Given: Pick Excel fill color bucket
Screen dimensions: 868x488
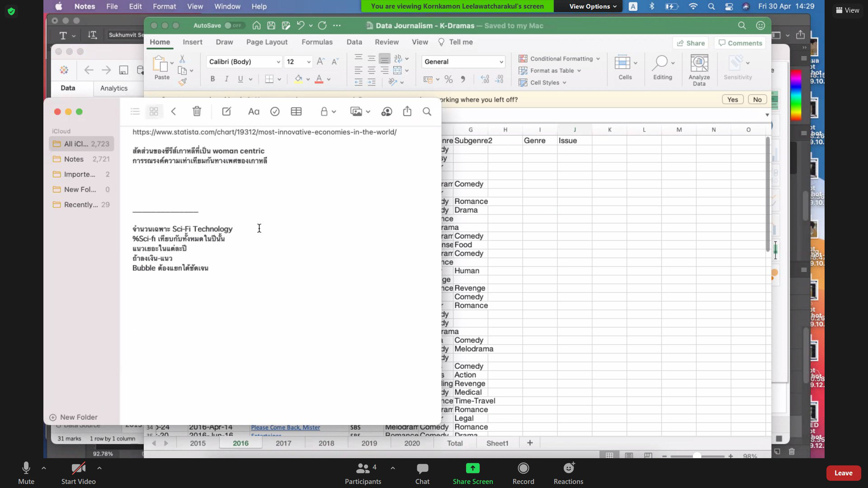Looking at the screenshot, I should [298, 79].
